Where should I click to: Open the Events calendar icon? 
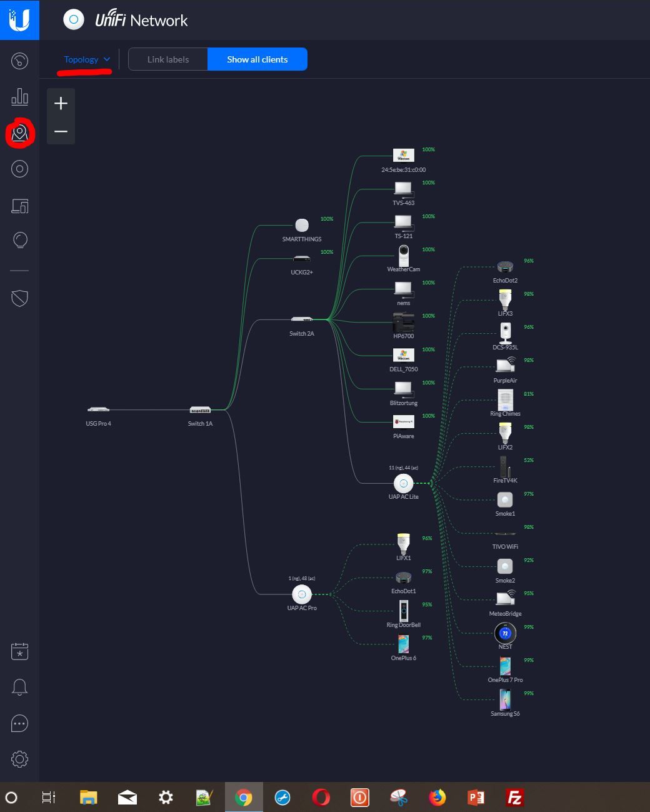[x=19, y=651]
